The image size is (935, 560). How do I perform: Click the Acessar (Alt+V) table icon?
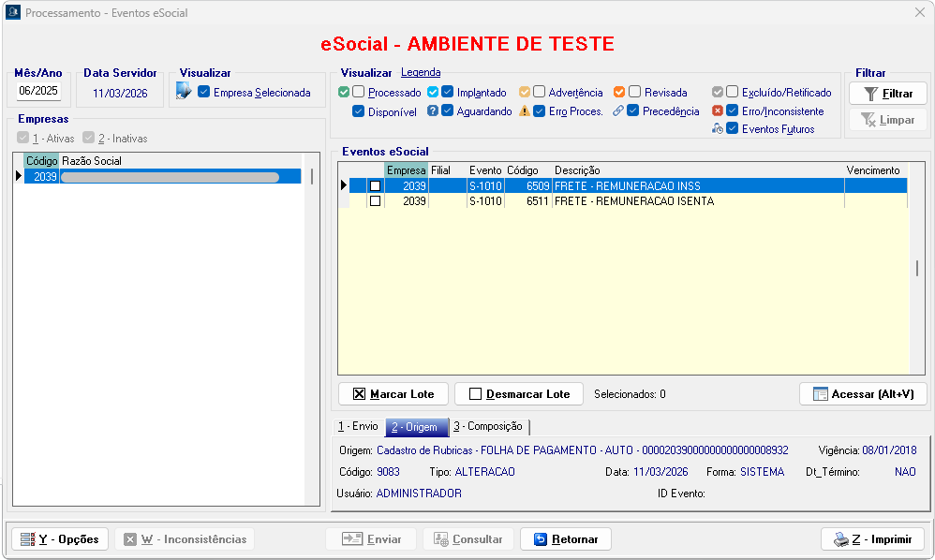click(820, 394)
